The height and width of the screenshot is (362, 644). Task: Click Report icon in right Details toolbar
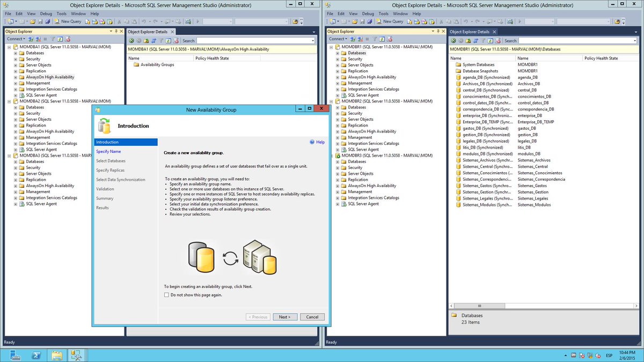pyautogui.click(x=498, y=40)
